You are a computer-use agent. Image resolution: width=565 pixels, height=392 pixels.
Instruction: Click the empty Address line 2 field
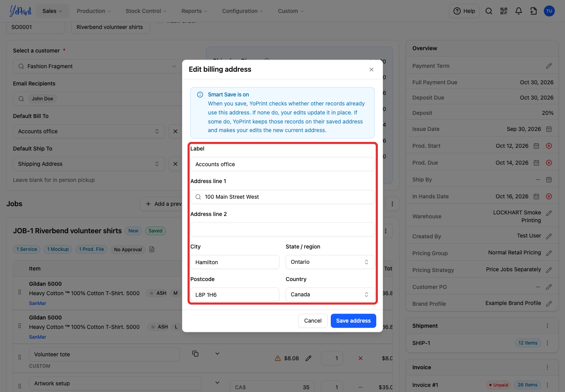(x=282, y=229)
